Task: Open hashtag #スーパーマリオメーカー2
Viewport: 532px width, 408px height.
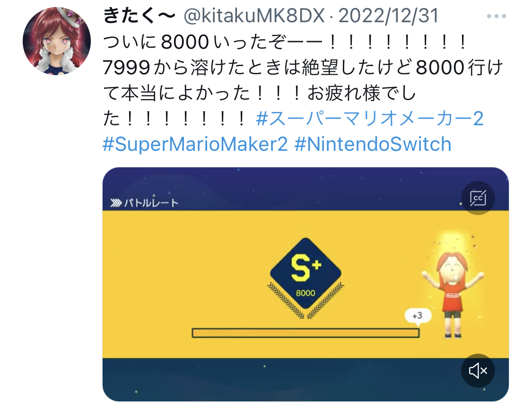Action: 370,118
